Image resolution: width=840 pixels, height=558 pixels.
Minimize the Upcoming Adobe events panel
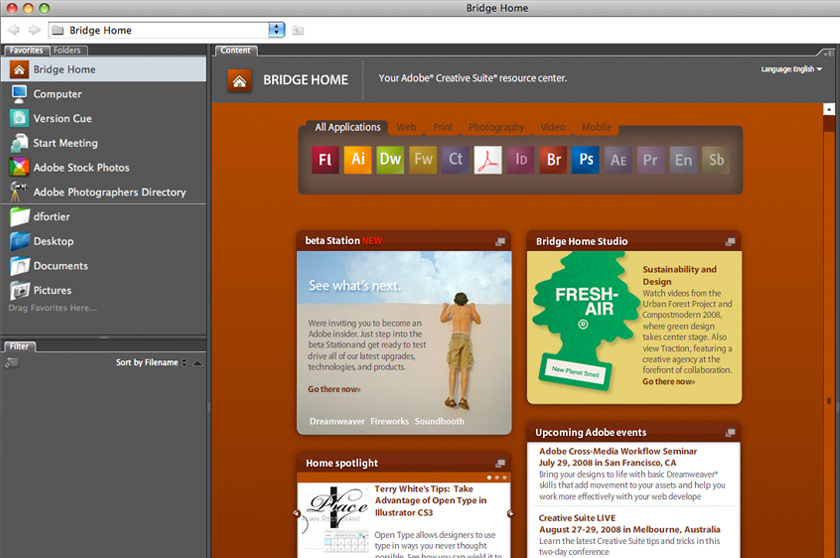730,432
